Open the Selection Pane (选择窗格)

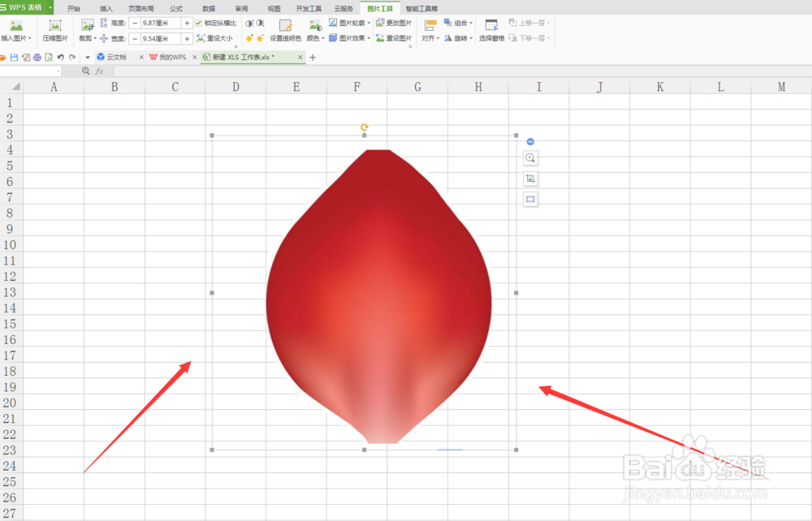point(491,31)
